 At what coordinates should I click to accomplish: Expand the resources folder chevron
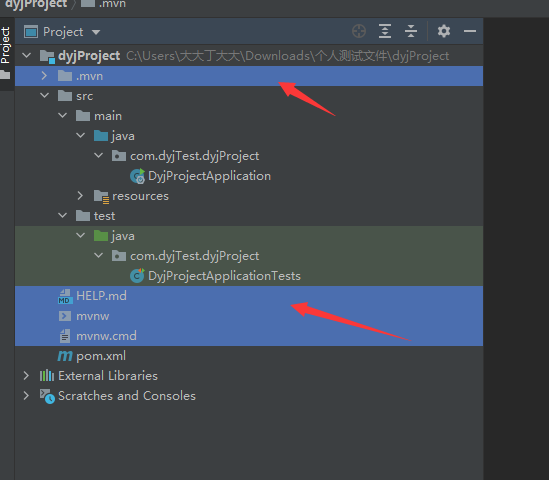[80, 196]
